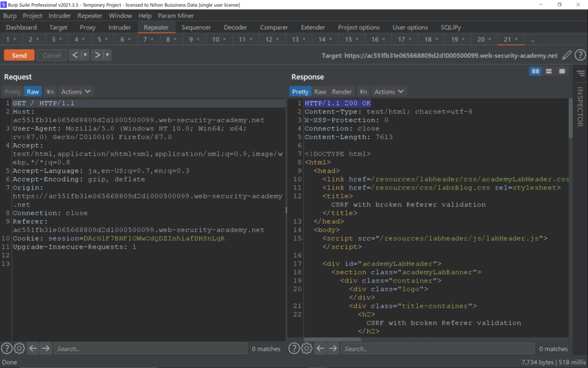Open the forward-history dropdown arrow
This screenshot has height=368, width=588.
107,55
